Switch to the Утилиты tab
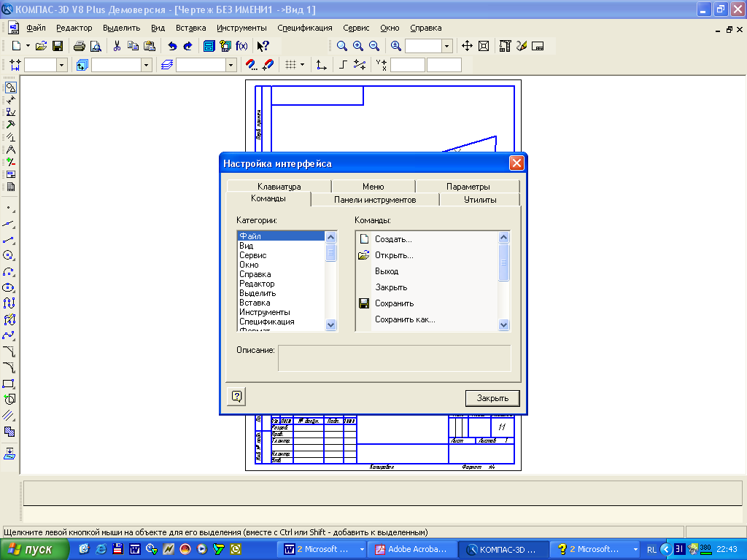747x560 pixels. (480, 200)
